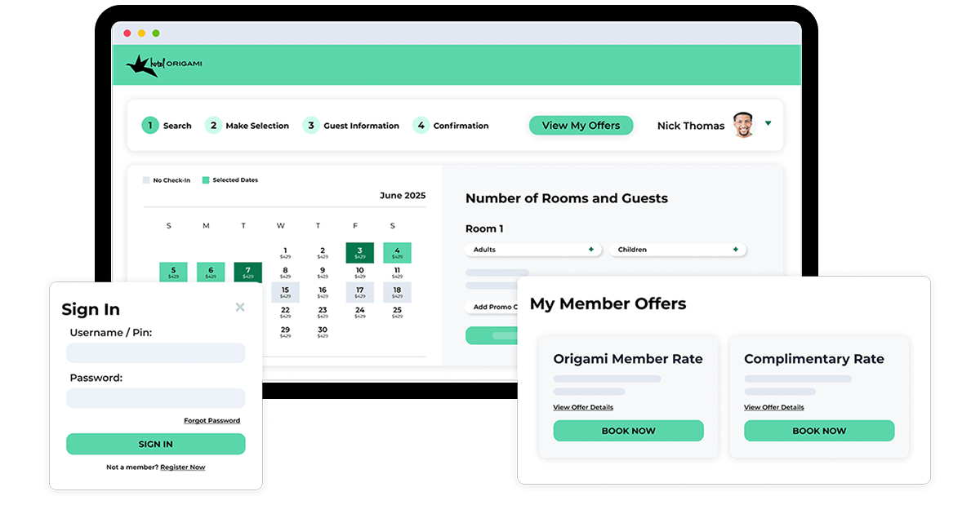Book the Complimentary Rate offer
This screenshot has height=514, width=980.
tap(819, 431)
